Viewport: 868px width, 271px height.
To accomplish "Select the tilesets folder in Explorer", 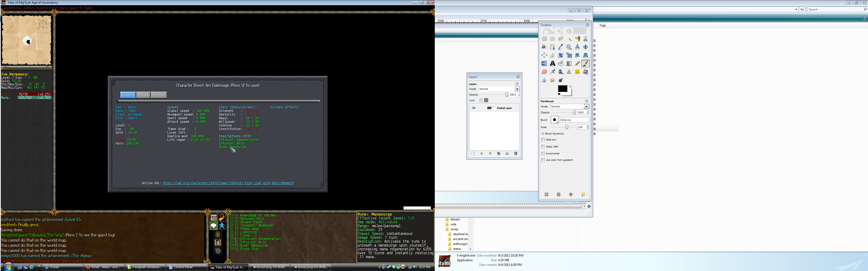I will coord(453,219).
